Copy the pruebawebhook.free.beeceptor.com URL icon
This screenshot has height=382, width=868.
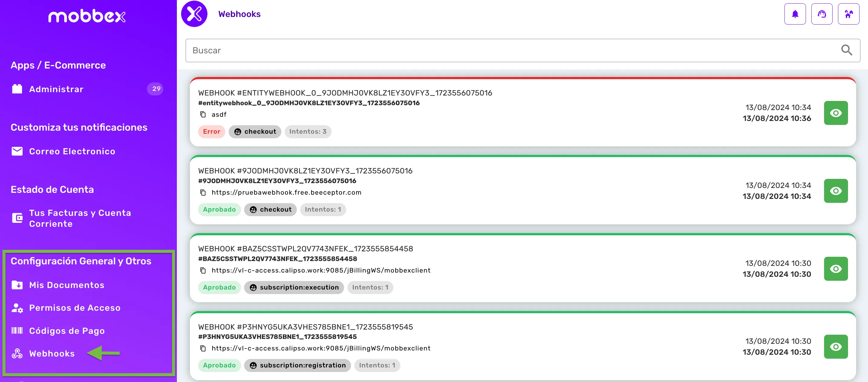(203, 192)
